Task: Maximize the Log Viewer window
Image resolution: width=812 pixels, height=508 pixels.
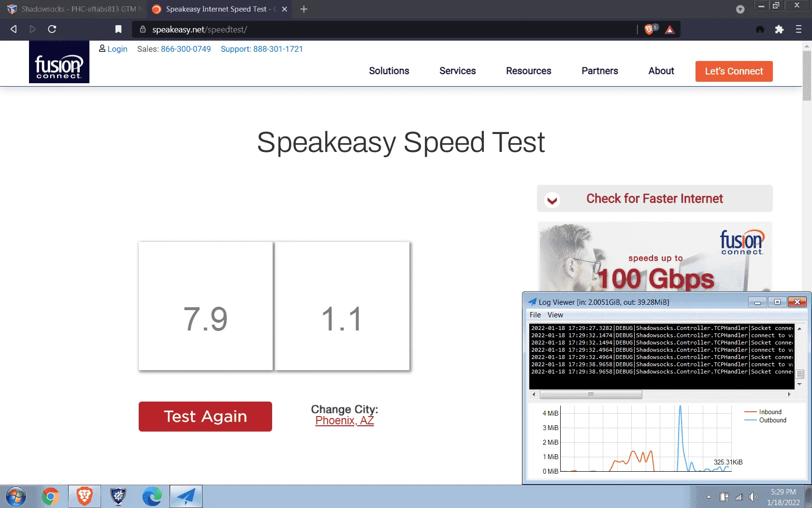Action: coord(777,302)
